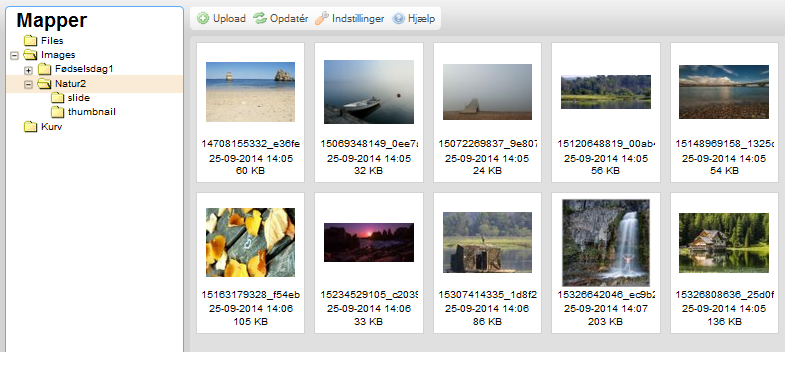Screen dimensions: 801x387
Task: Select the Natur2 folder label
Action: [x=70, y=83]
